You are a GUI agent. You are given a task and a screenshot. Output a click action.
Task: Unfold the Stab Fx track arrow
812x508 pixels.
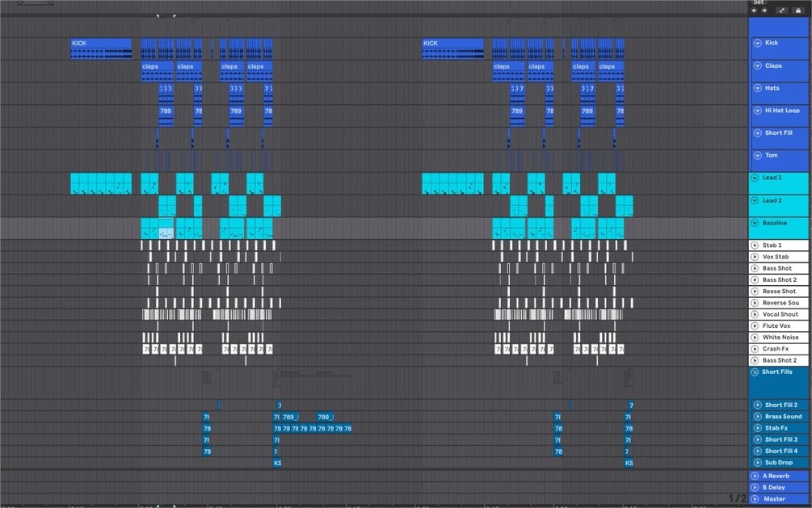(758, 428)
